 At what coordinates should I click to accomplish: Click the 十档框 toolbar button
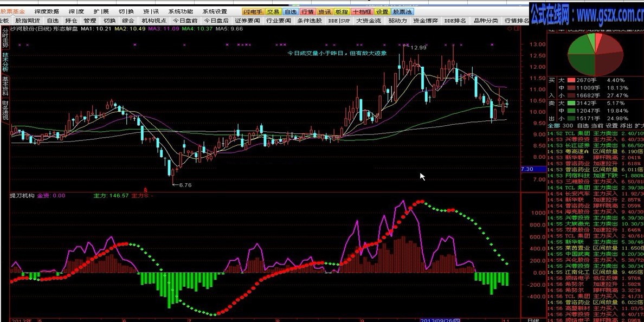click(x=362, y=12)
